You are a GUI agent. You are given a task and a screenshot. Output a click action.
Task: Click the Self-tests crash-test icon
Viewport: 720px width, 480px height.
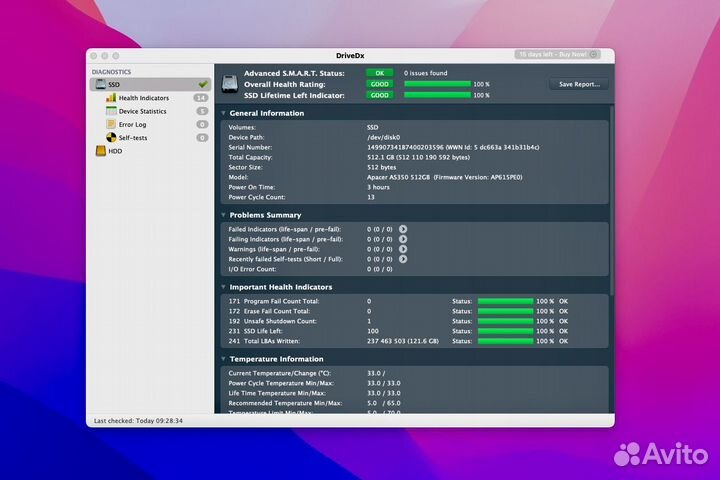coord(111,137)
